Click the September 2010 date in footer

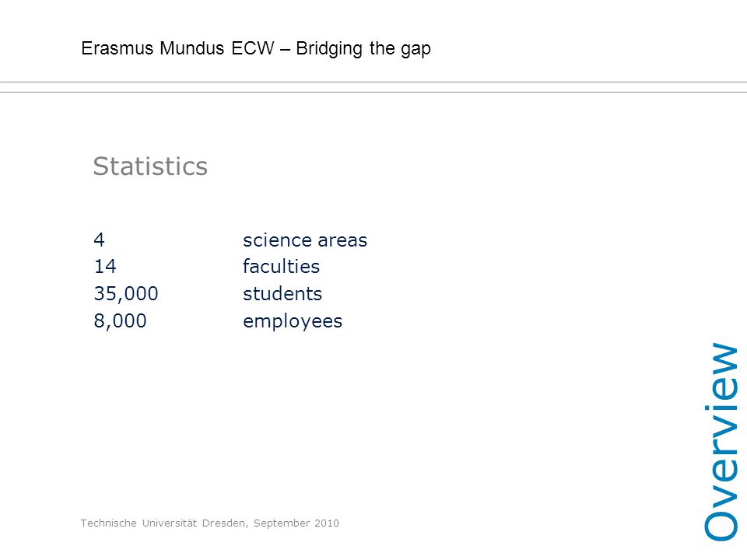296,523
